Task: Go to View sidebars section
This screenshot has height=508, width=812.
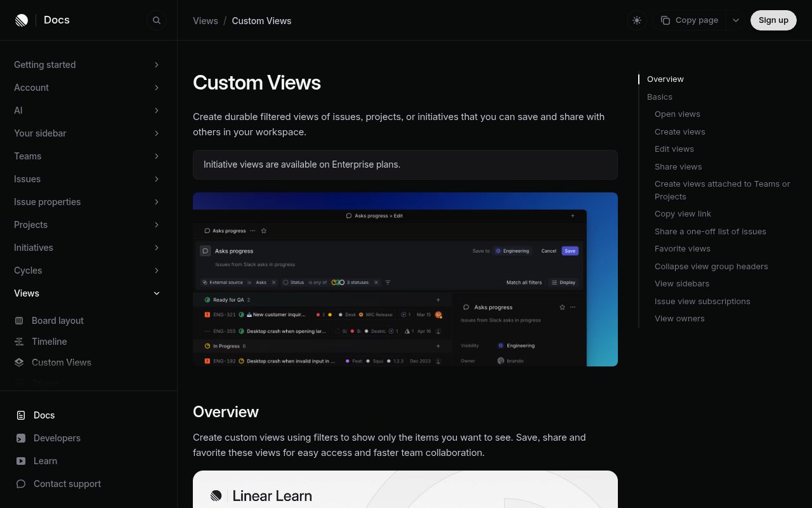Action: pyautogui.click(x=682, y=284)
